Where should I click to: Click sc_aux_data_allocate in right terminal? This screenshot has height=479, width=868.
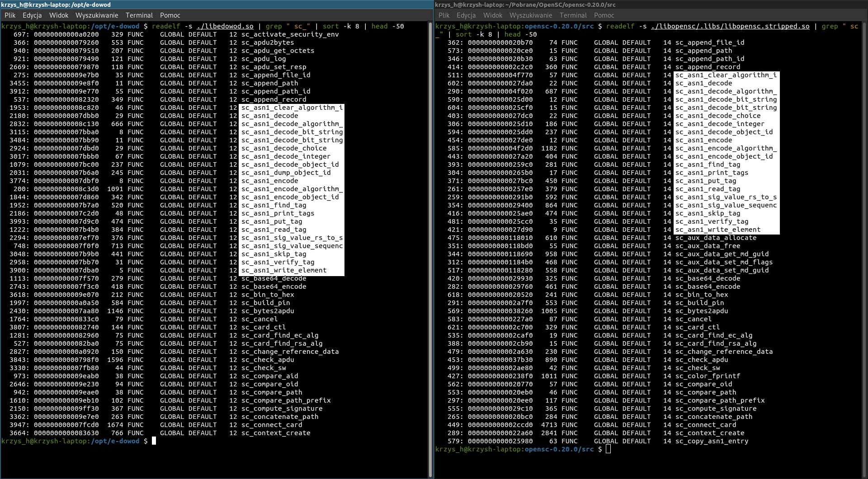(716, 238)
